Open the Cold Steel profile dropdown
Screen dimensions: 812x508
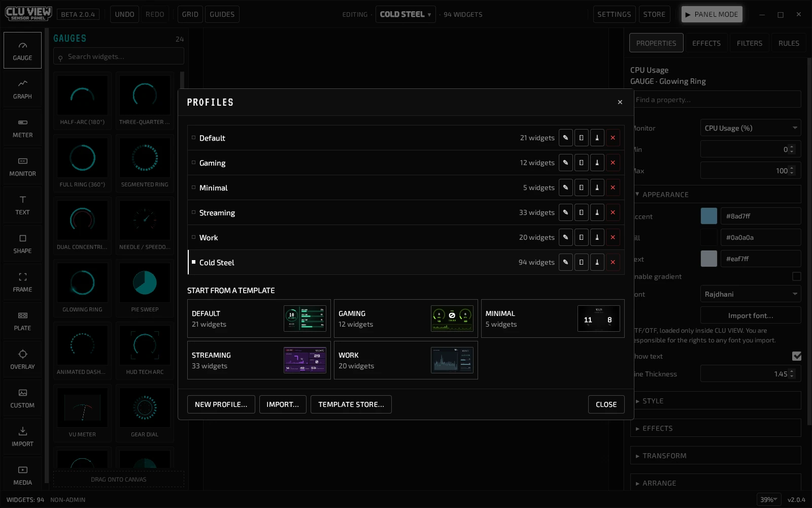coord(405,14)
